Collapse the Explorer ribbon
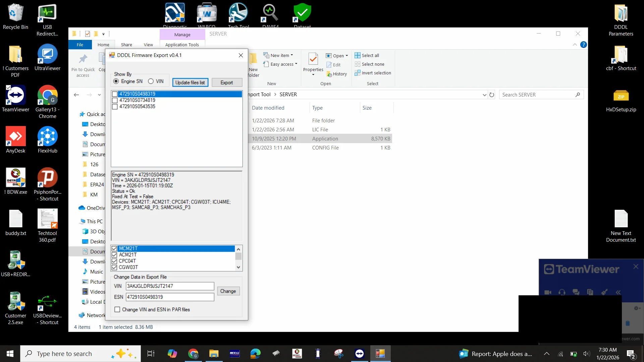Image resolution: width=644 pixels, height=362 pixels. click(x=575, y=45)
